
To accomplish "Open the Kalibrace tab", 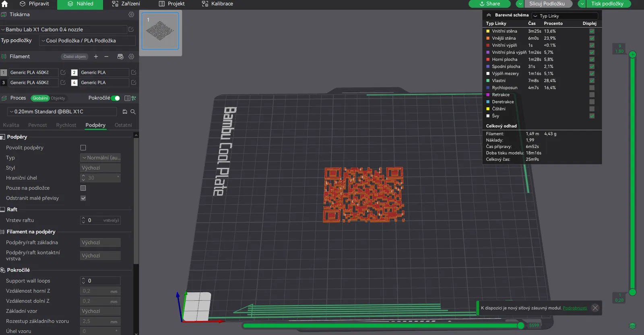I will coord(217,4).
